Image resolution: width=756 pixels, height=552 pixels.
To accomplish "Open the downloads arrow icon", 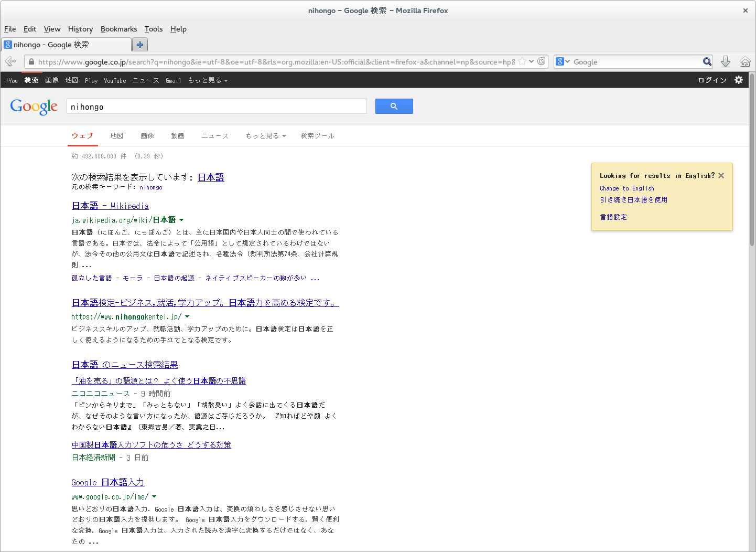I will (726, 61).
